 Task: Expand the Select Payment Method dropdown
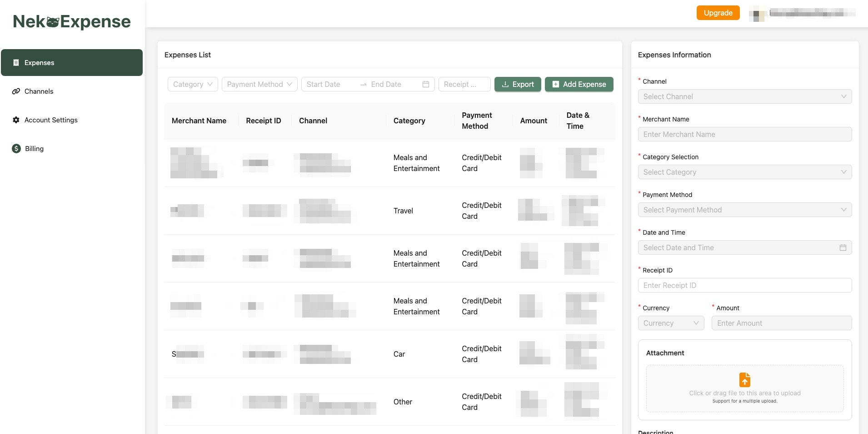coord(745,210)
